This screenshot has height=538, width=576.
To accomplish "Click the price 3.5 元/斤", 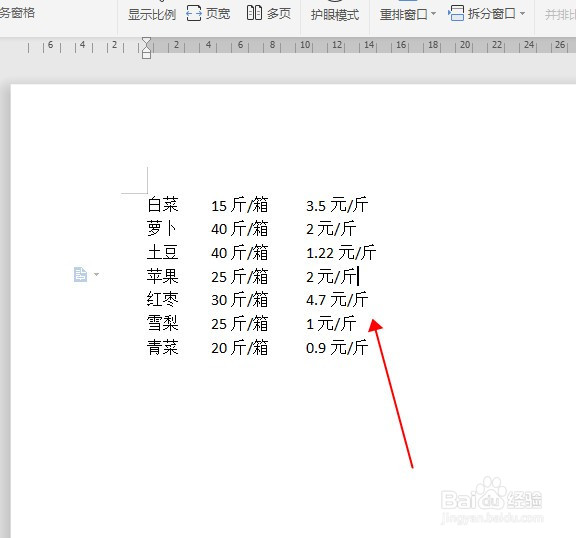I will [337, 205].
